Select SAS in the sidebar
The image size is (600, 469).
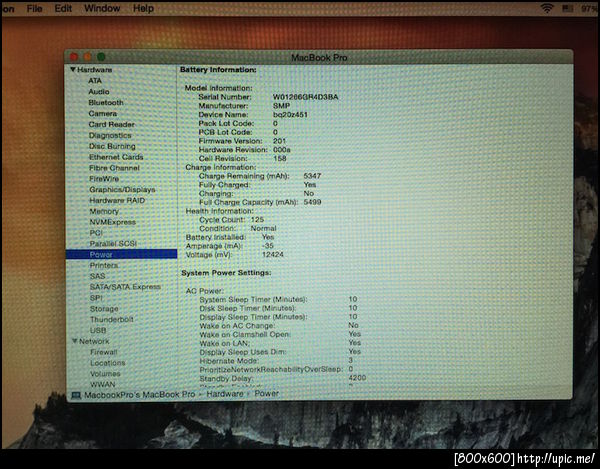pyautogui.click(x=97, y=276)
